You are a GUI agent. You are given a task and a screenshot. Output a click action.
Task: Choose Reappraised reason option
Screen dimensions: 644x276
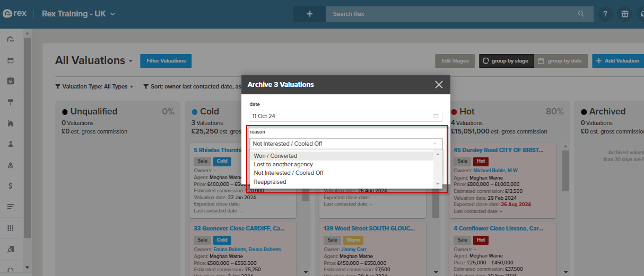(x=342, y=182)
